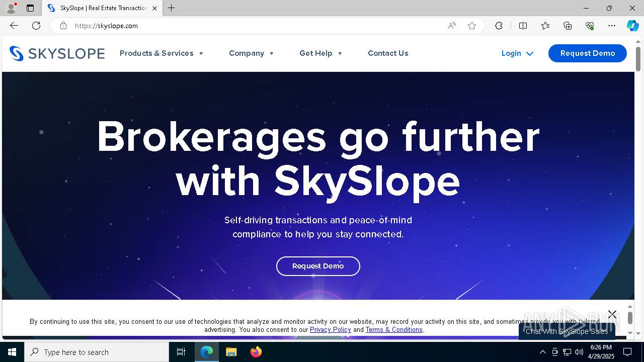
Task: Go back with the browser back arrow
Action: [x=14, y=26]
